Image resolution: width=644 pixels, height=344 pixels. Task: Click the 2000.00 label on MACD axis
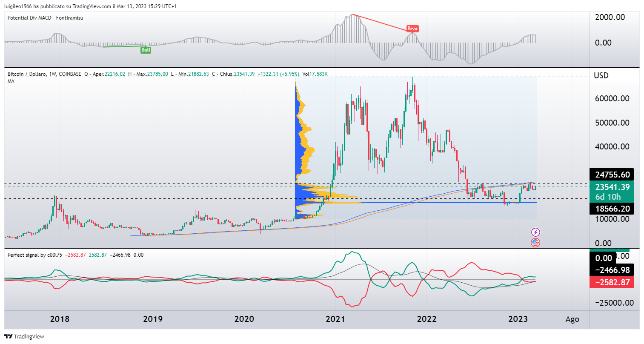[x=610, y=17]
